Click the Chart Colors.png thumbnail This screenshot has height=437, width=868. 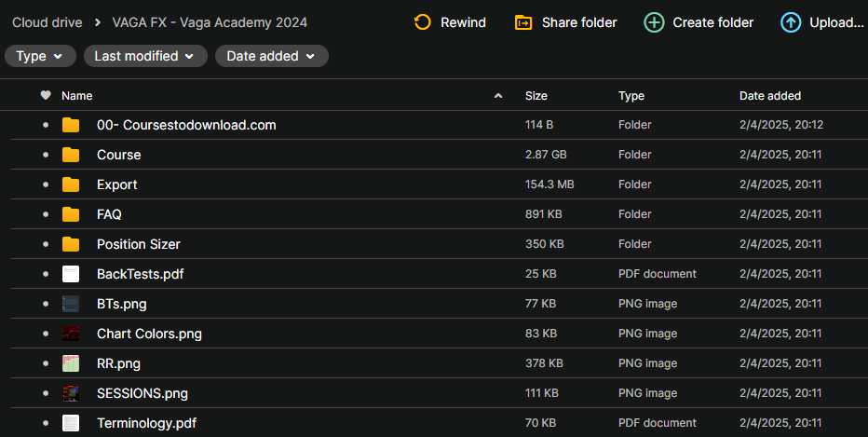(70, 334)
